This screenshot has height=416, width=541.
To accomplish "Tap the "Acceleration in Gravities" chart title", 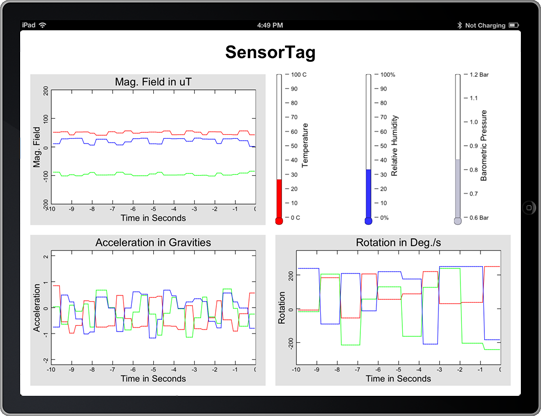I will [153, 242].
